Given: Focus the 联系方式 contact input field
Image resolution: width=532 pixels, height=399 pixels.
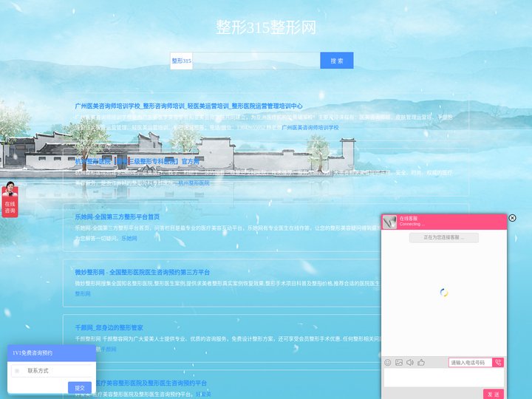Looking at the screenshot, I should [x=52, y=371].
